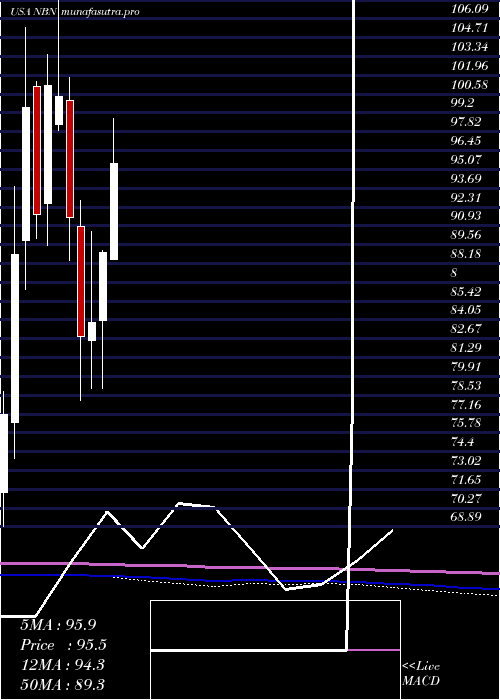The image size is (500, 700).
Task: Select the 82.67 price axis label
Action: click(466, 329)
